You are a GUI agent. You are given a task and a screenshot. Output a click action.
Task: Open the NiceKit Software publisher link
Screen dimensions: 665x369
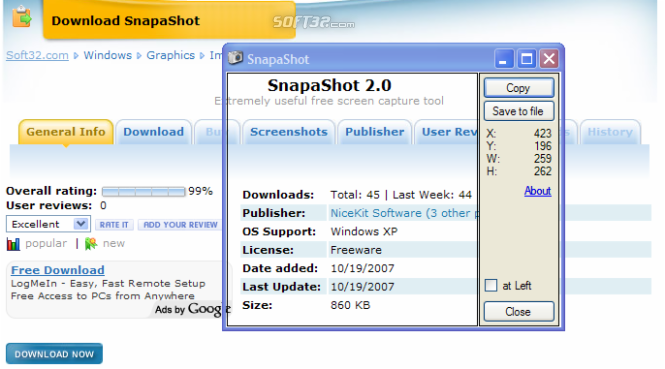(404, 213)
